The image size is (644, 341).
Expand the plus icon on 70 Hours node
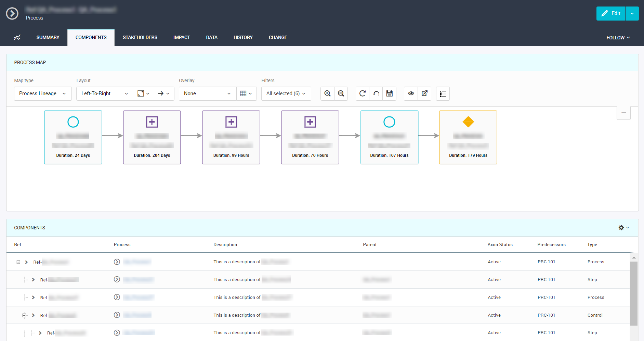pyautogui.click(x=310, y=122)
